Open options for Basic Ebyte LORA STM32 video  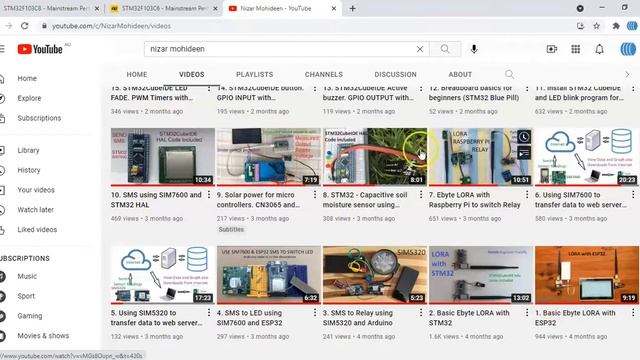coord(527,313)
